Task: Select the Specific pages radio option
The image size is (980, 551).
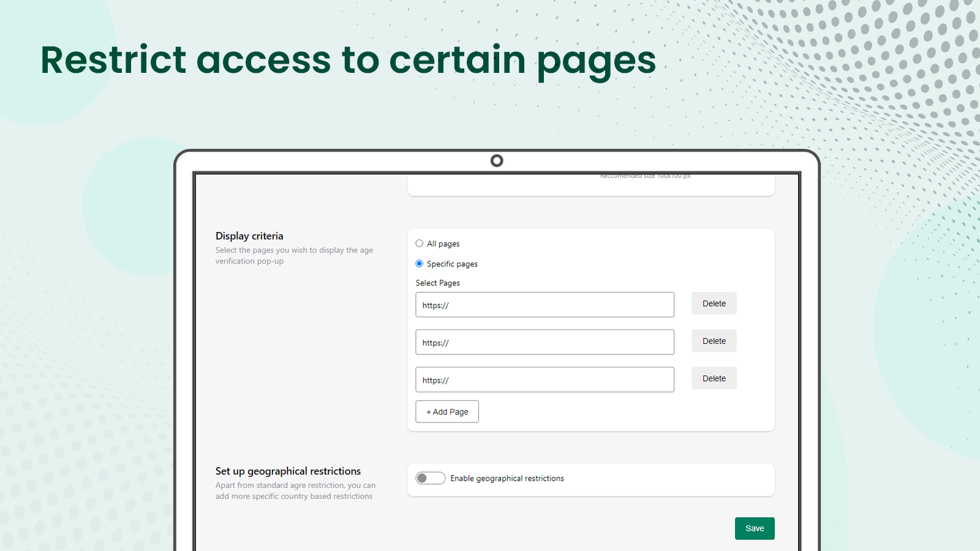Action: [420, 264]
